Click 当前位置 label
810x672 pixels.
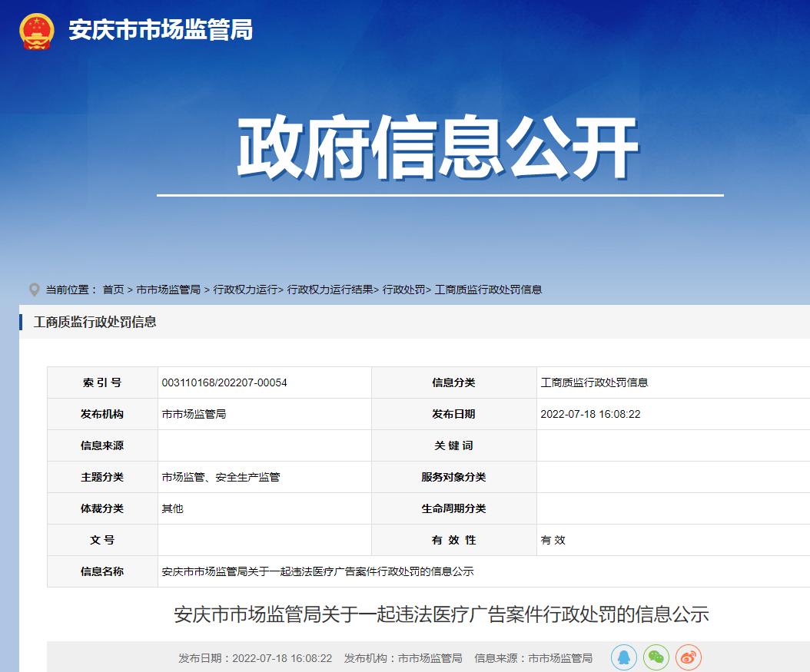tap(71, 290)
